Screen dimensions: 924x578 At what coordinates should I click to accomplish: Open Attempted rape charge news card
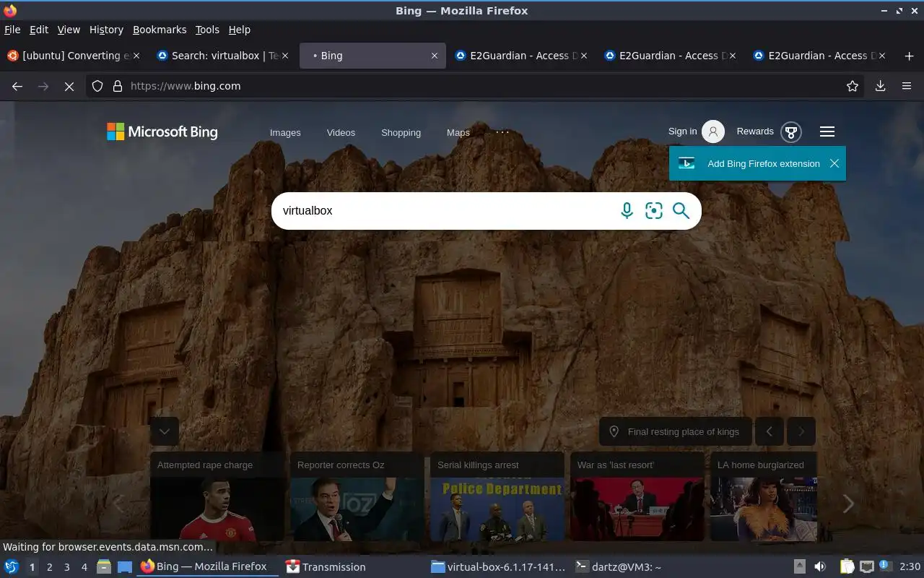tap(217, 497)
